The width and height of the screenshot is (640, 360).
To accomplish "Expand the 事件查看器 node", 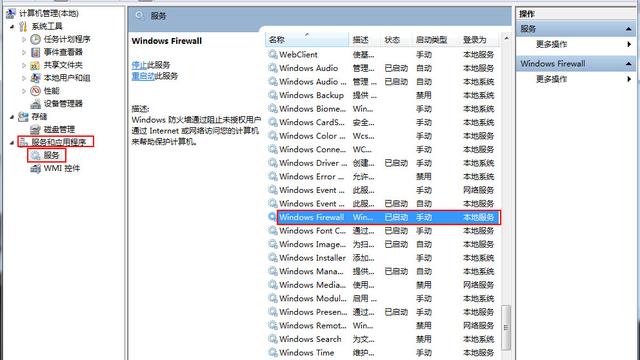I will point(24,52).
